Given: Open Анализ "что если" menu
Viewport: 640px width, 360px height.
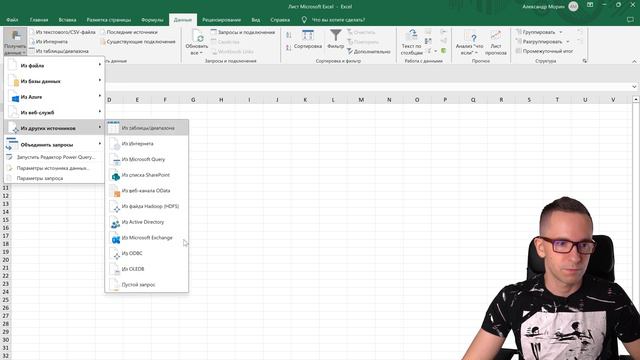Looking at the screenshot, I should (469, 43).
